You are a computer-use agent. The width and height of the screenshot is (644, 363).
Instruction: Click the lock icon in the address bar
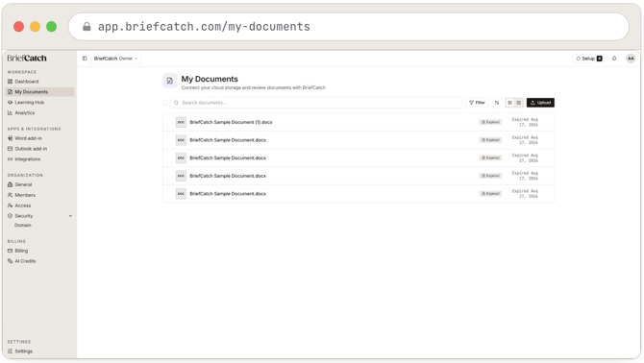(87, 27)
